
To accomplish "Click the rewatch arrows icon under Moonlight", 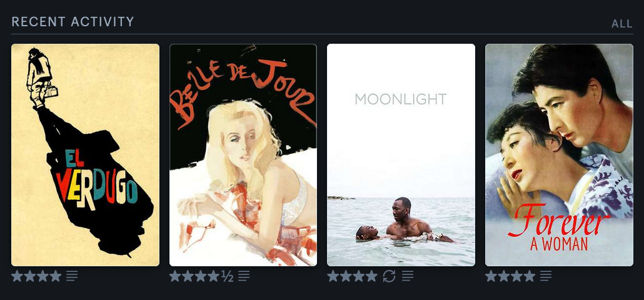I will click(x=389, y=276).
